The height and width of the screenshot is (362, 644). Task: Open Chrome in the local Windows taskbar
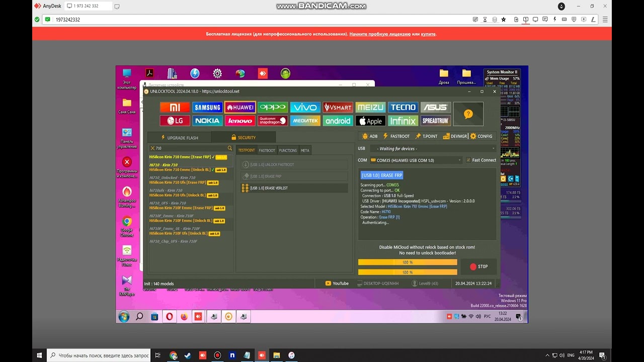click(174, 355)
